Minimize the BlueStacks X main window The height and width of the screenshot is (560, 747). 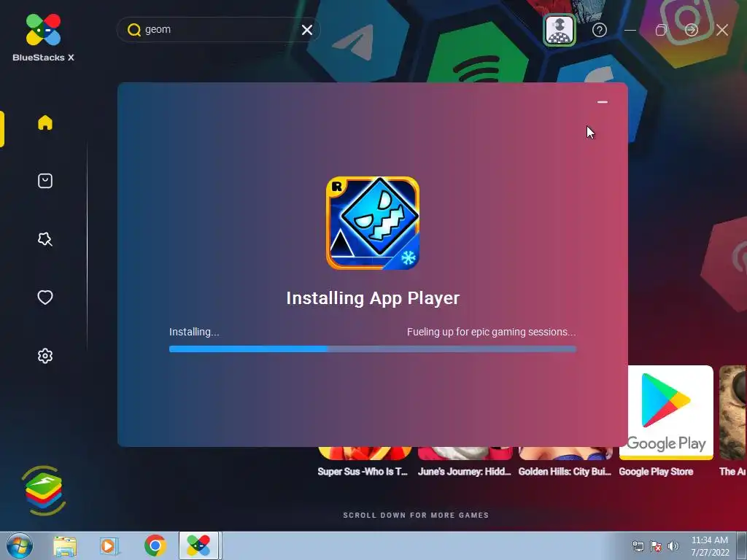pyautogui.click(x=630, y=30)
